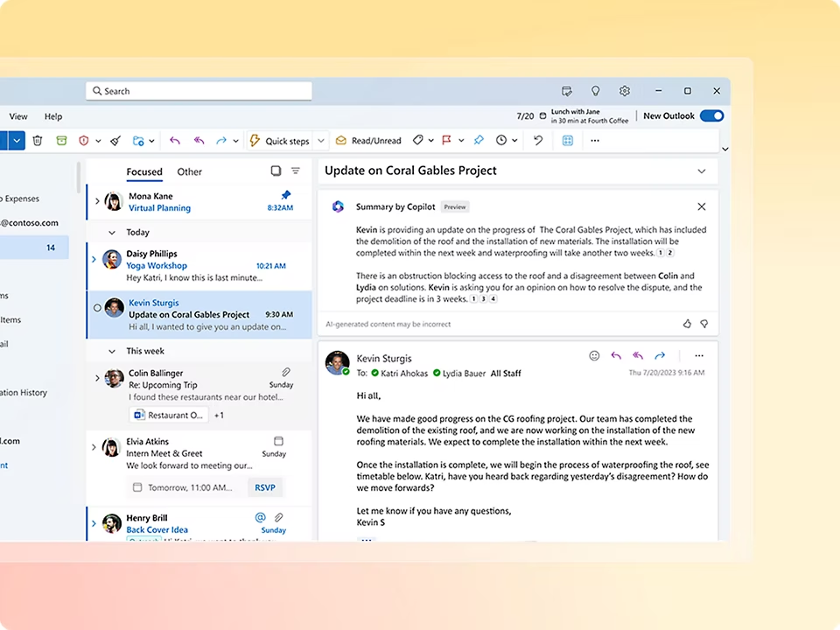Flag the message with the red flag
The width and height of the screenshot is (840, 630).
[x=446, y=140]
